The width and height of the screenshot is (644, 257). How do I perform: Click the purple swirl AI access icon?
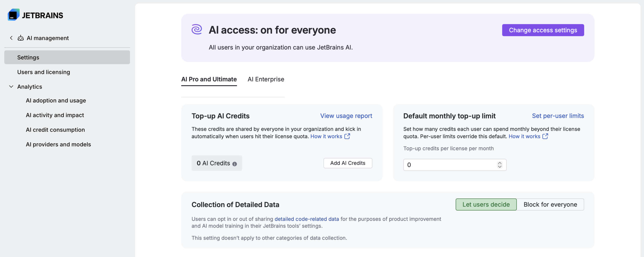[x=197, y=29]
